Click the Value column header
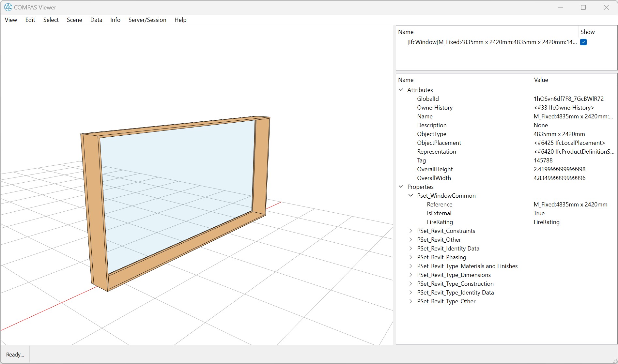618x364 pixels. 541,80
